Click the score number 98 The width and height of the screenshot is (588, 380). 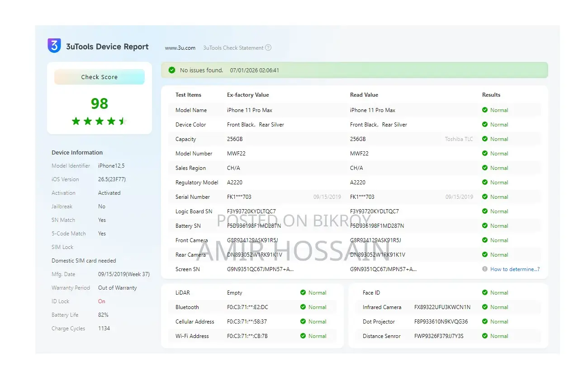coord(100,103)
